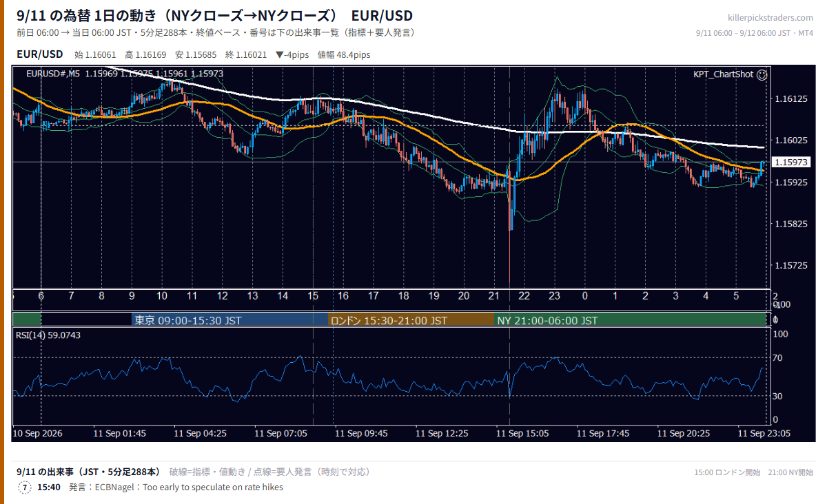Viewport: 827px width, 504px height.
Task: Click the '11 Sep 01:45' time label
Action: [x=119, y=434]
